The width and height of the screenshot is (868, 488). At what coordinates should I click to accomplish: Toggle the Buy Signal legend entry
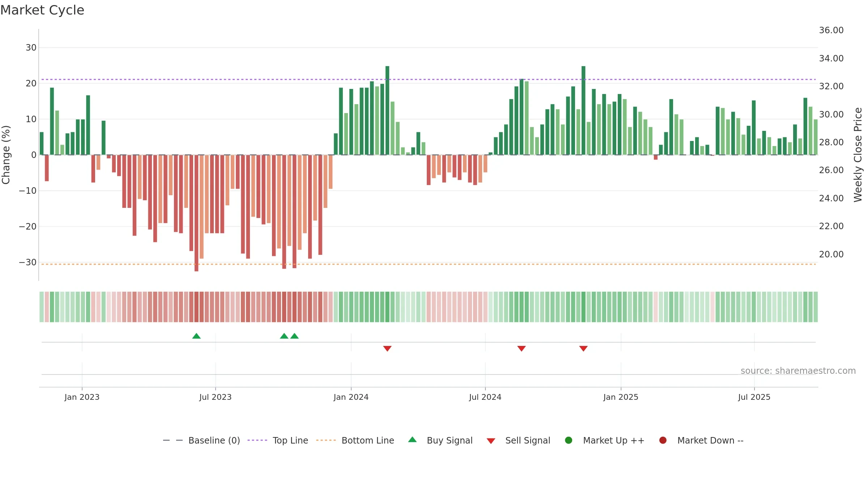pos(440,440)
